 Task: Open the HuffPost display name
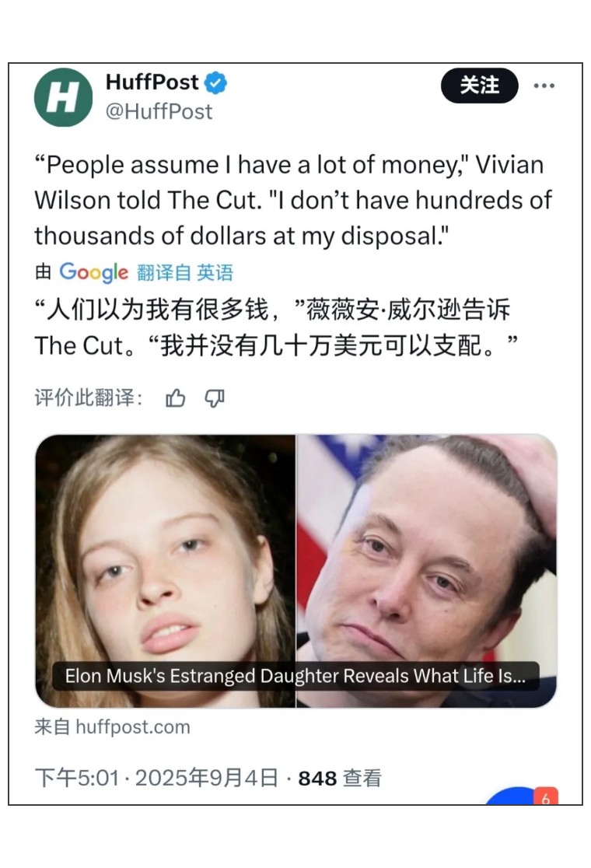[x=152, y=82]
